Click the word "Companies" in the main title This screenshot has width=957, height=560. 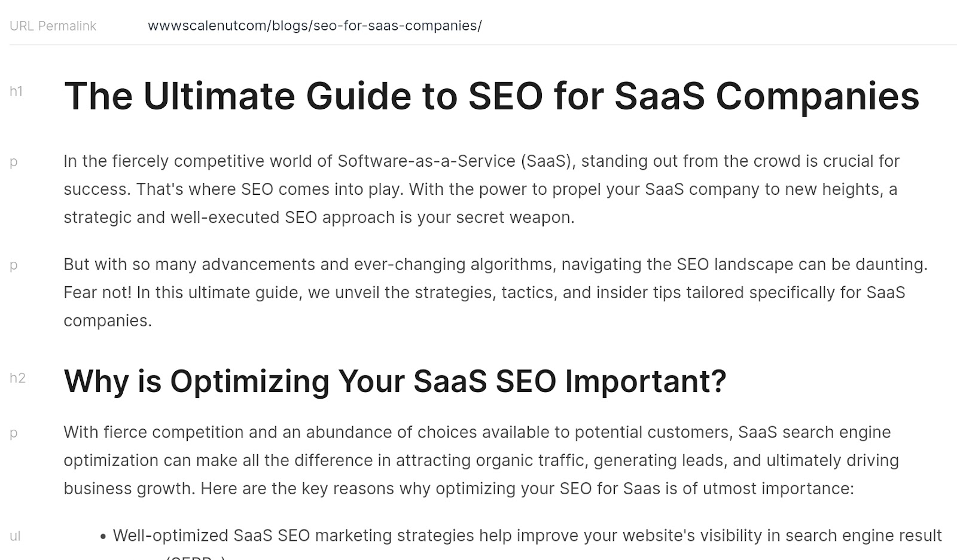click(x=817, y=96)
